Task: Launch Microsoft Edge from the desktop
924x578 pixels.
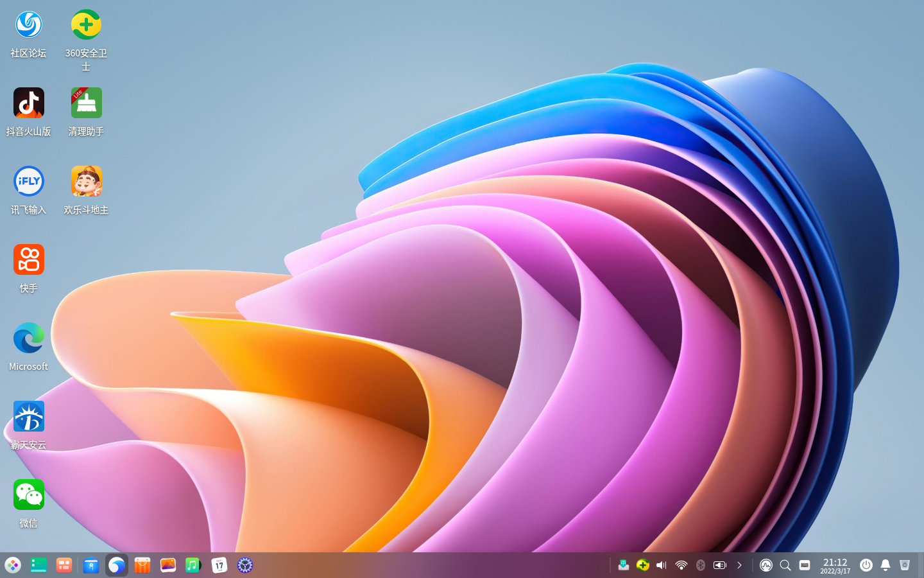Action: pos(28,338)
